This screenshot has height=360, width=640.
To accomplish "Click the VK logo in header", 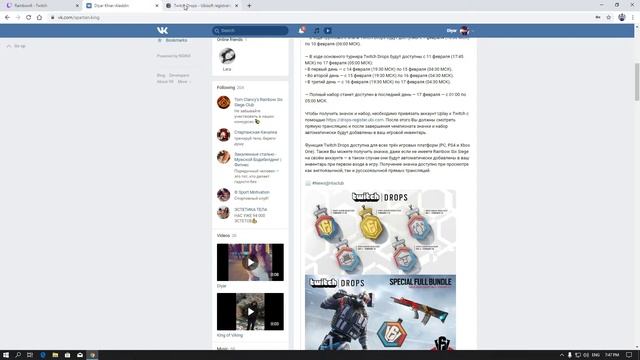I will pos(162,30).
